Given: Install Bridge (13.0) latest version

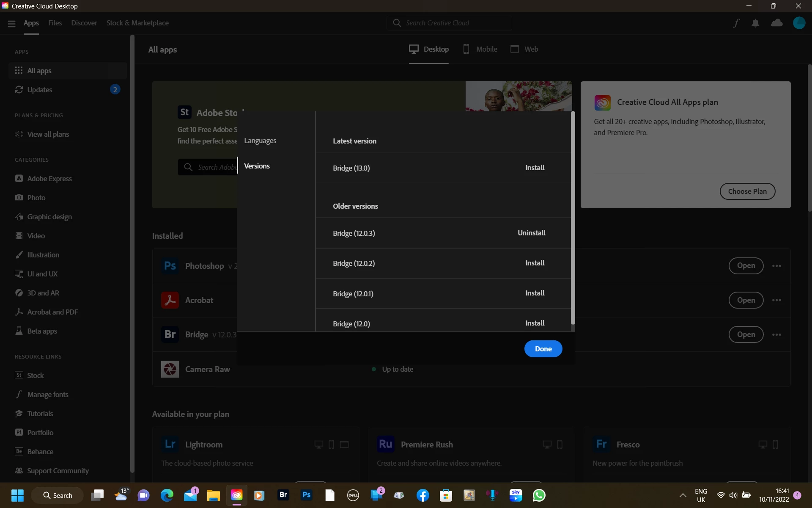Looking at the screenshot, I should click(x=535, y=168).
